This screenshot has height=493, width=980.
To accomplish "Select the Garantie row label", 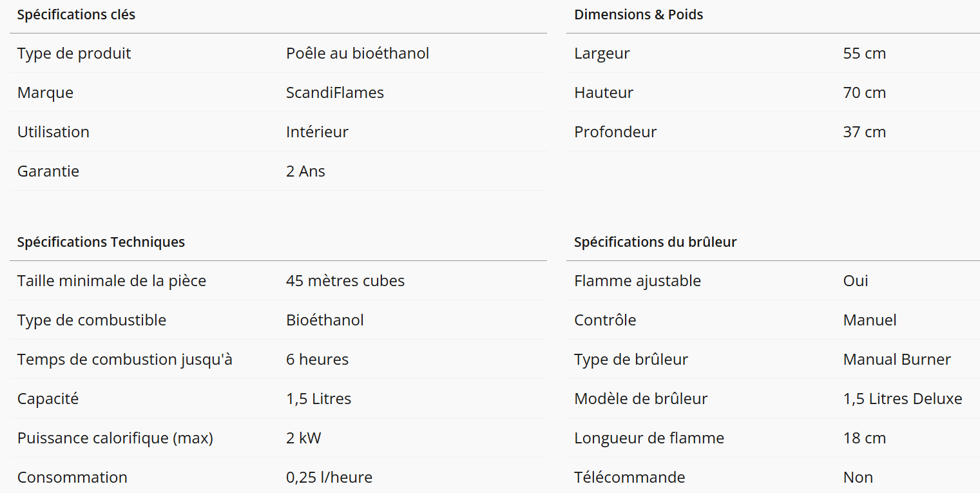I will tap(48, 171).
